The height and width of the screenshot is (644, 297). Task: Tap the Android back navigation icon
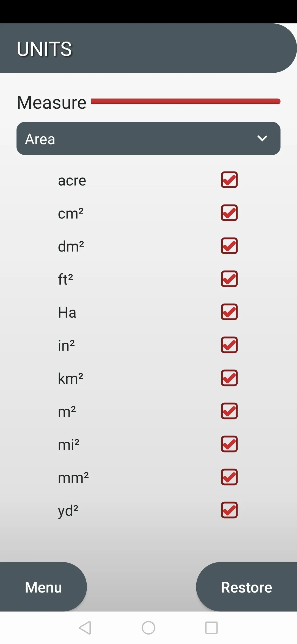tap(85, 628)
